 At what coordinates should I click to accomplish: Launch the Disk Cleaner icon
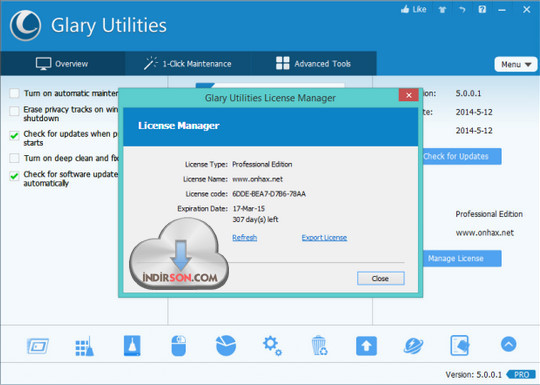[x=132, y=345]
